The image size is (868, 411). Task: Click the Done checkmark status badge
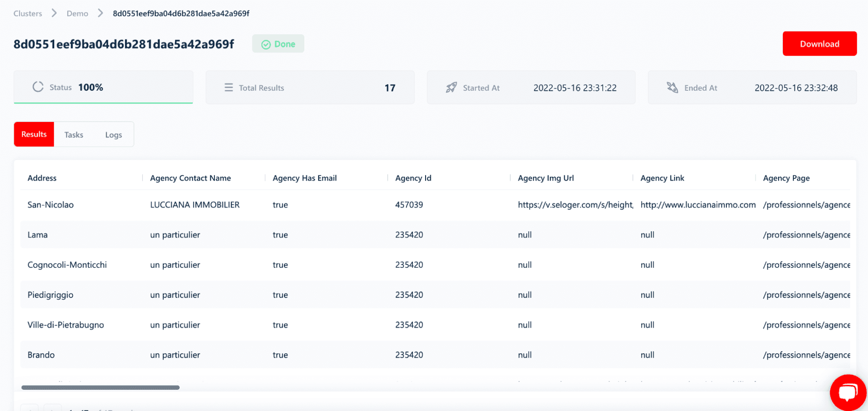point(278,44)
